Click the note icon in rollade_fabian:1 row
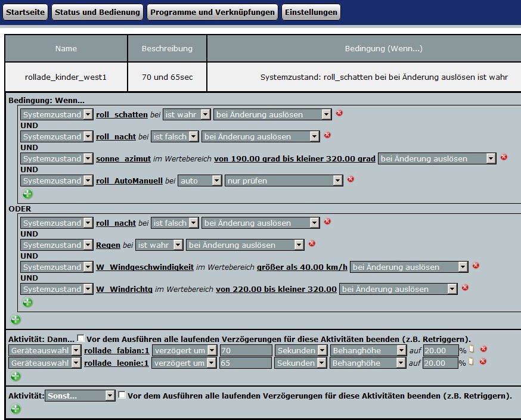Image resolution: width=521 pixels, height=420 pixels. coord(472,349)
